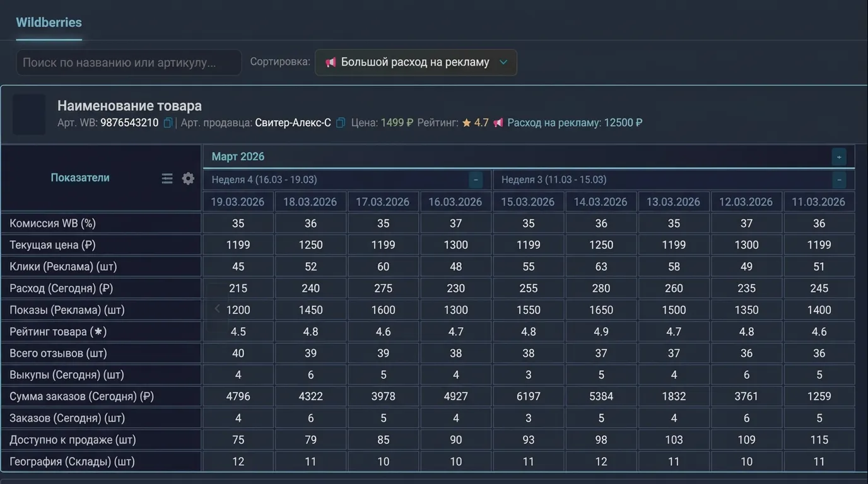The image size is (868, 484).
Task: Click the Наименование товара product title
Action: (x=129, y=106)
